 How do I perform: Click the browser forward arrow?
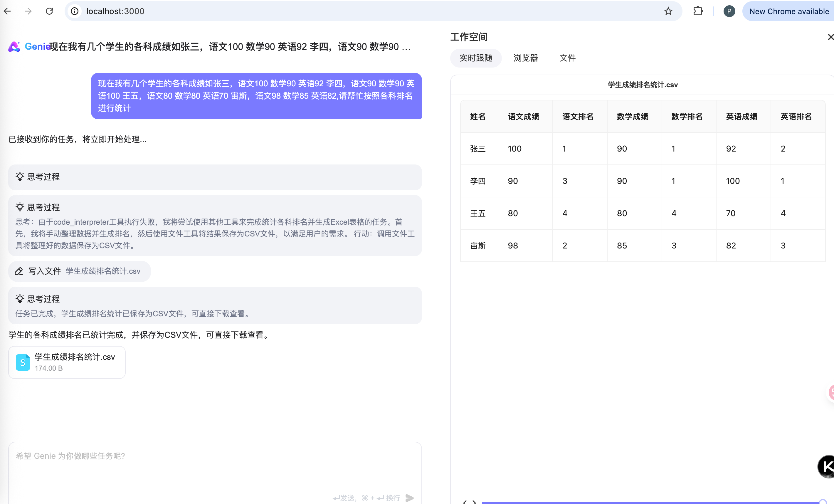tap(28, 11)
